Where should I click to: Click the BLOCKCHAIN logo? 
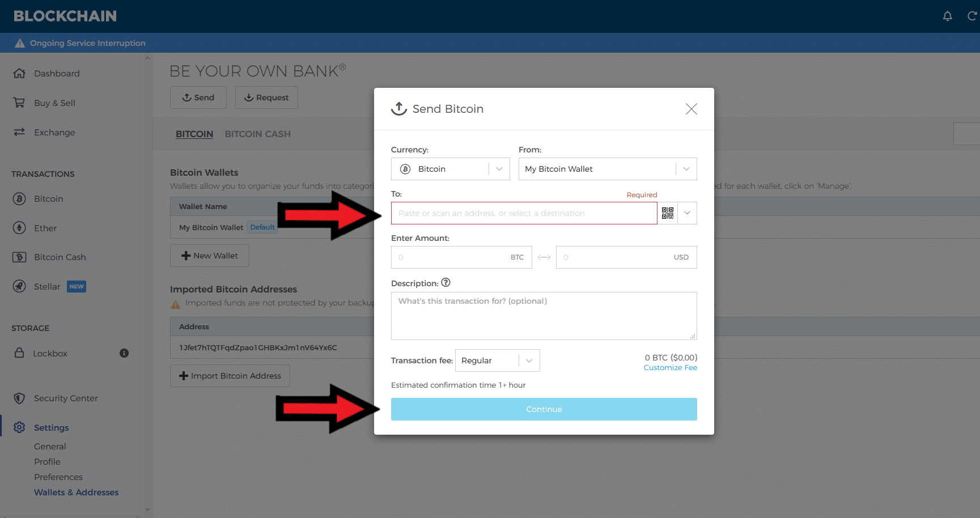pos(65,16)
